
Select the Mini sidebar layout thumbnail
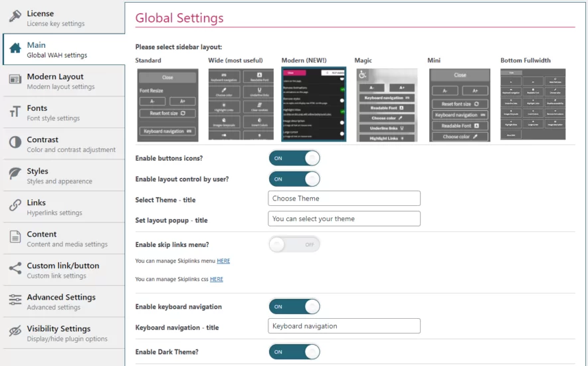click(460, 105)
